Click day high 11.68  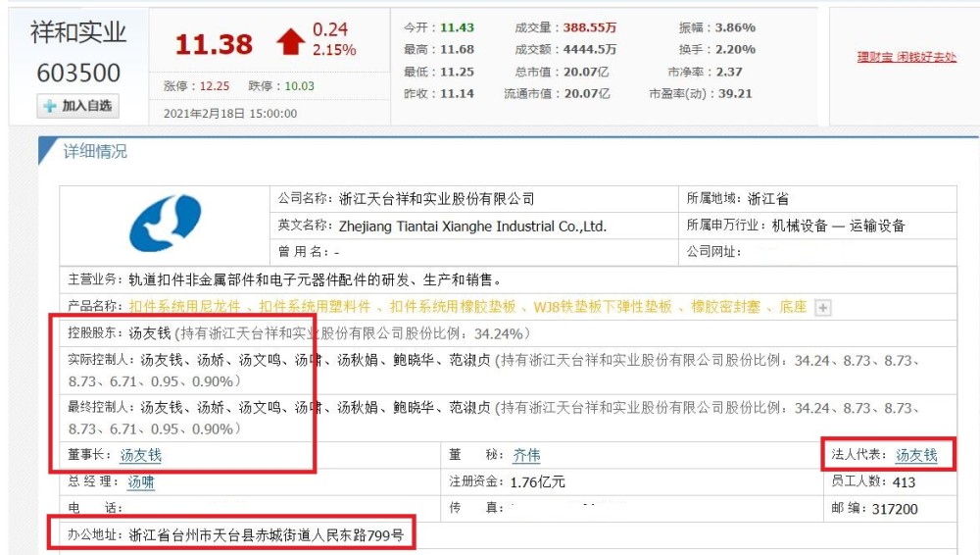coord(457,49)
